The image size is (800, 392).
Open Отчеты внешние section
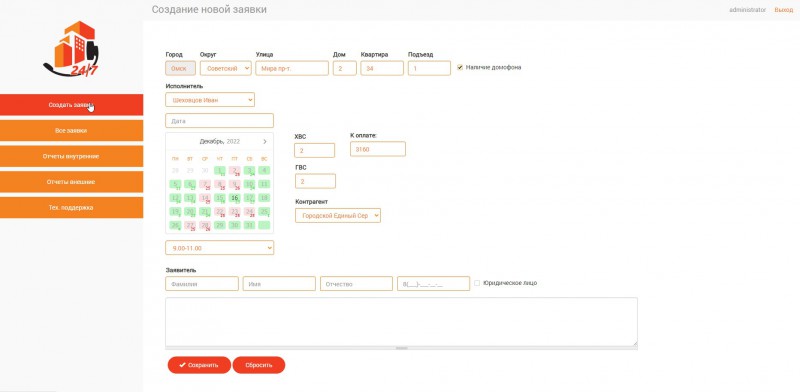(71, 182)
